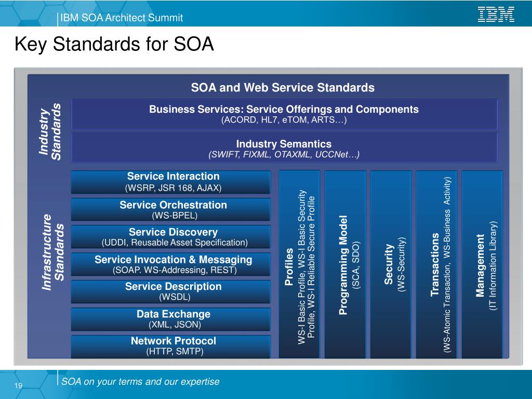The width and height of the screenshot is (532, 399).
Task: Click '(SOAP. WS-Addressing, REST)' text
Action: (x=175, y=270)
